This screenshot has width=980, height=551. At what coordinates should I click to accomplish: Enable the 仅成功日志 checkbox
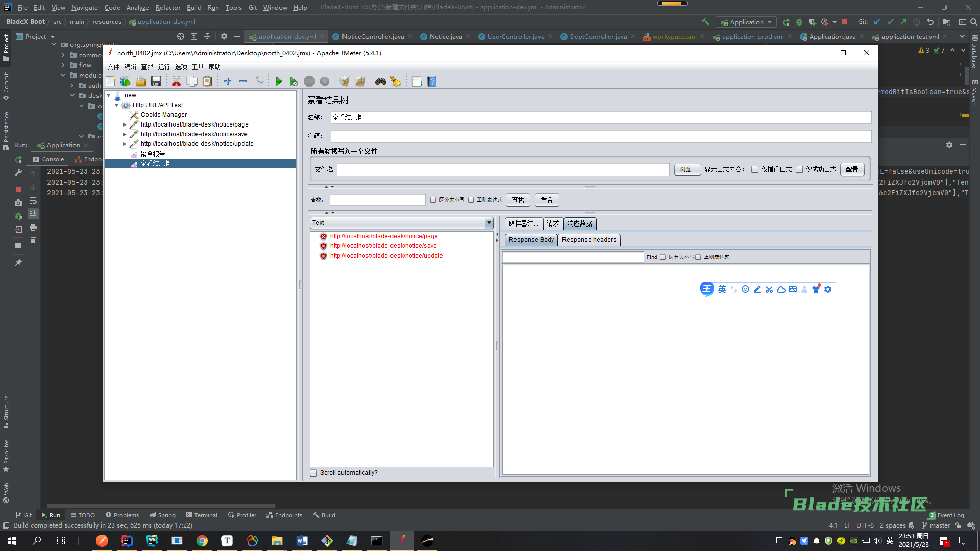point(799,169)
